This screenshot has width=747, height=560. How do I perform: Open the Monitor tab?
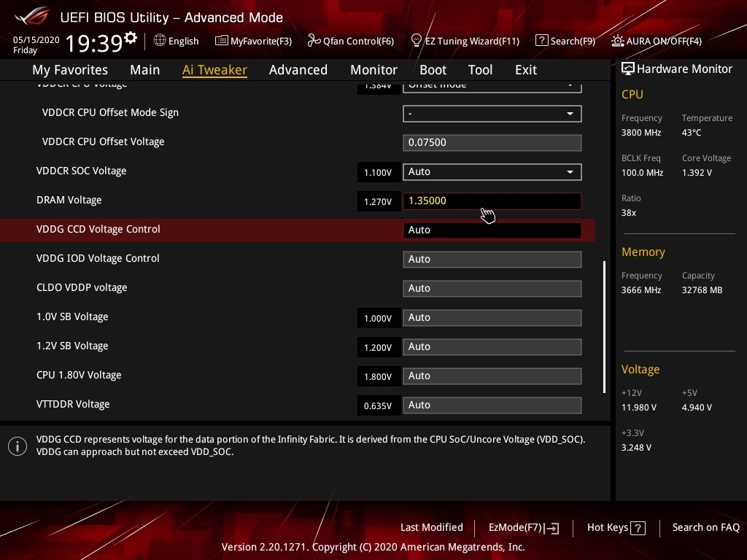(373, 70)
